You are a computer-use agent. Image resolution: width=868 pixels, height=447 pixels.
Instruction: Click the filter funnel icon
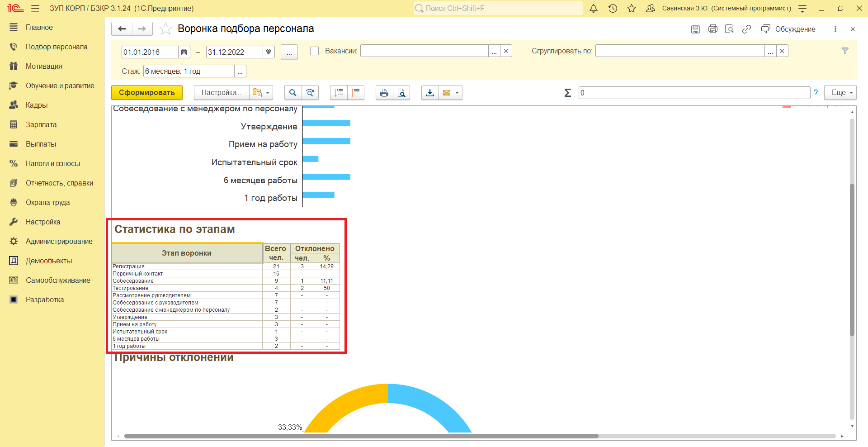click(x=845, y=51)
